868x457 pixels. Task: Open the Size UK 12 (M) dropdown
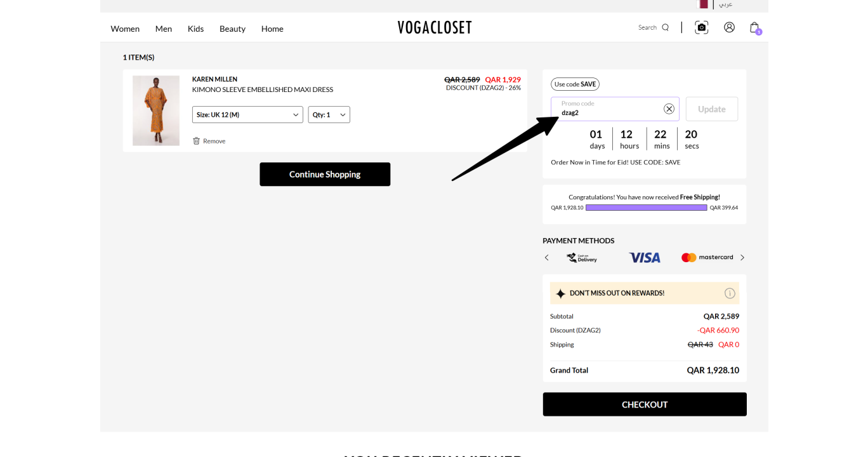tap(247, 115)
